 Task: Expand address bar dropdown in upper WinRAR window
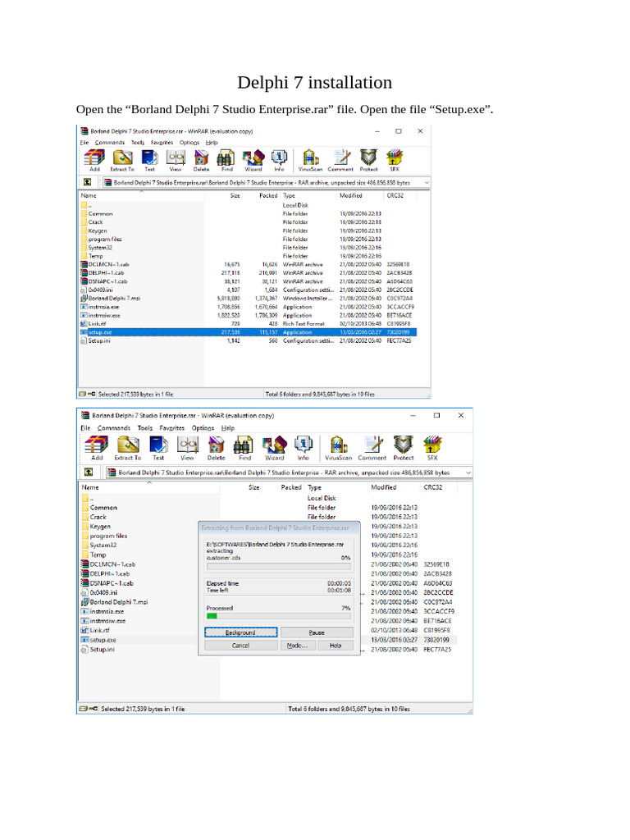click(x=427, y=183)
